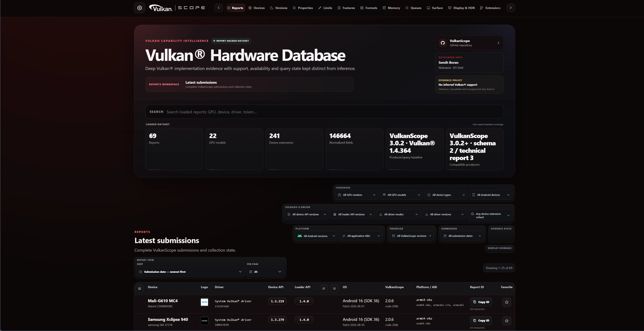Switch to the Devices tab
This screenshot has height=331, width=644.
click(x=256, y=8)
